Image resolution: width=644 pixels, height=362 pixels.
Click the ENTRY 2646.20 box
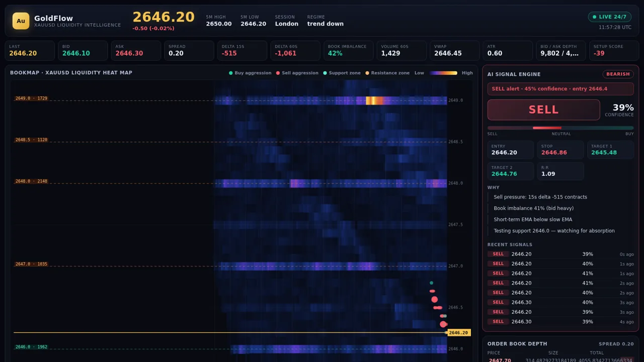tap(511, 150)
